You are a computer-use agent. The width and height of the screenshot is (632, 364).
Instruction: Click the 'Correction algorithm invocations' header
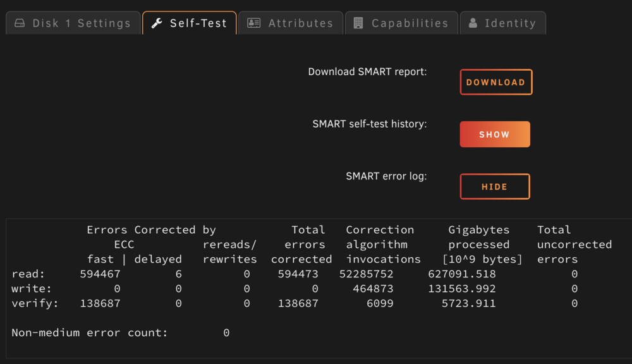[384, 245]
